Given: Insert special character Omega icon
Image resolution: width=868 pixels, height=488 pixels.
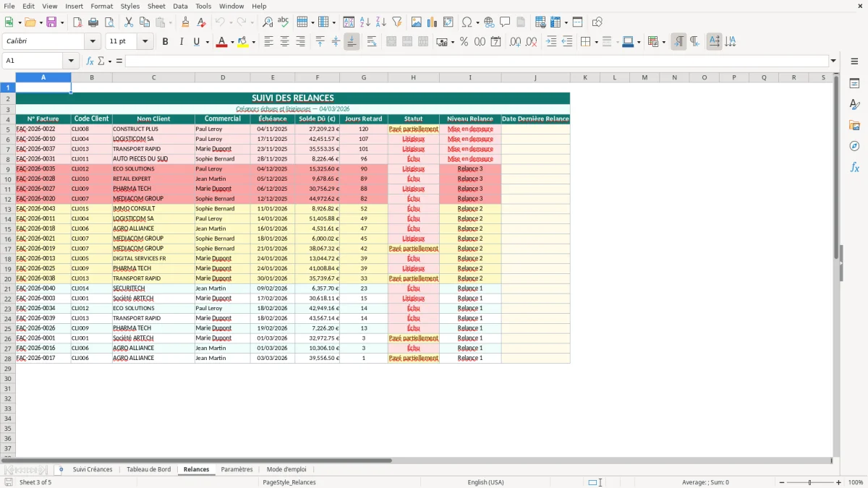Looking at the screenshot, I should click(467, 22).
